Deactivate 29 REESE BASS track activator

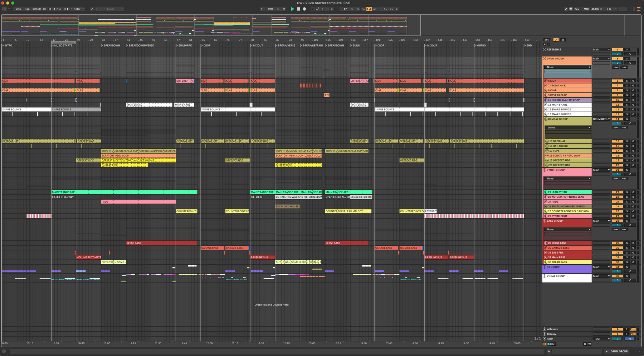click(x=618, y=243)
